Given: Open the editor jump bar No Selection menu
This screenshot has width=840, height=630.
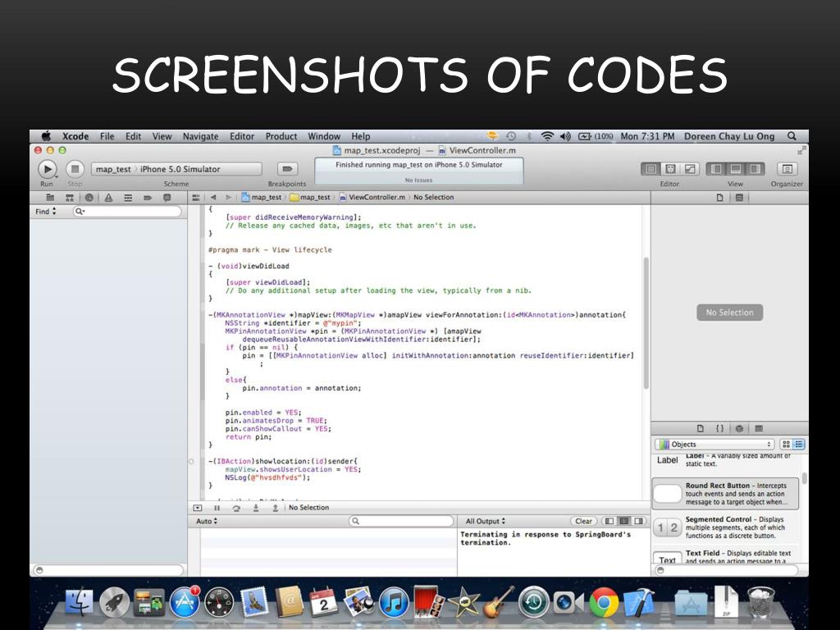Looking at the screenshot, I should [x=433, y=198].
